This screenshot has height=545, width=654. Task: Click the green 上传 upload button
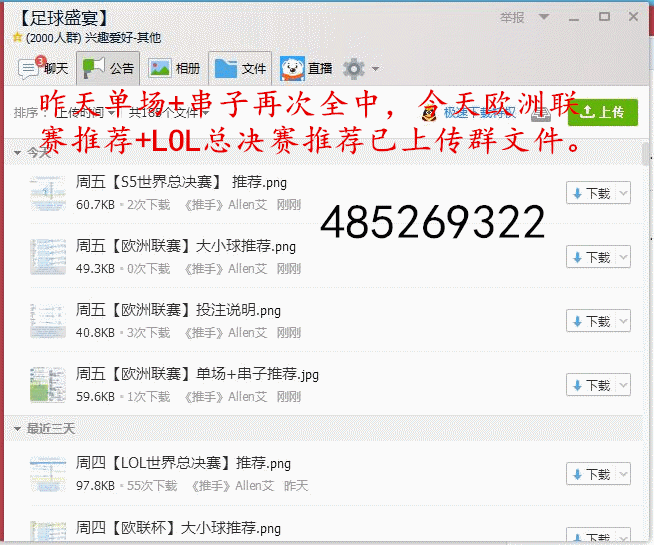click(x=603, y=112)
